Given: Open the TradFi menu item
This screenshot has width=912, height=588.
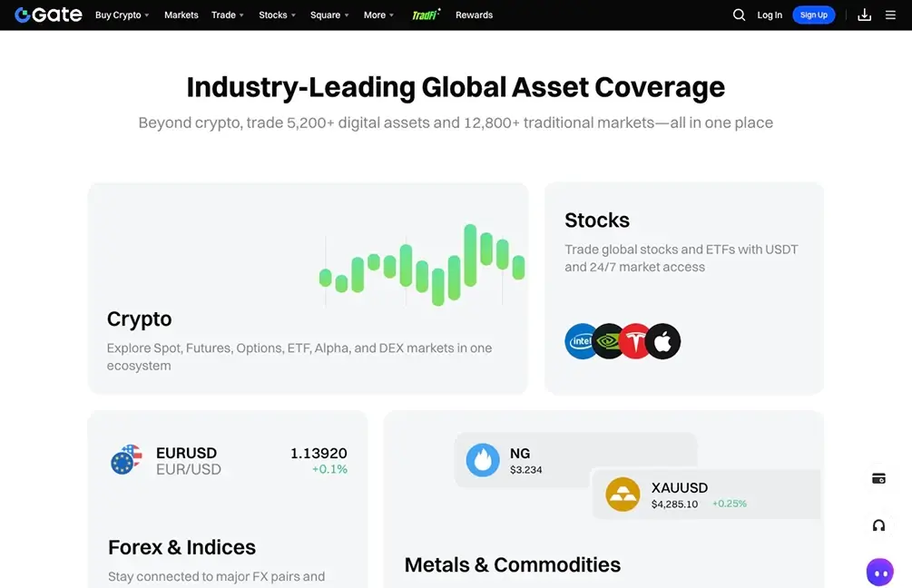Looking at the screenshot, I should (426, 15).
